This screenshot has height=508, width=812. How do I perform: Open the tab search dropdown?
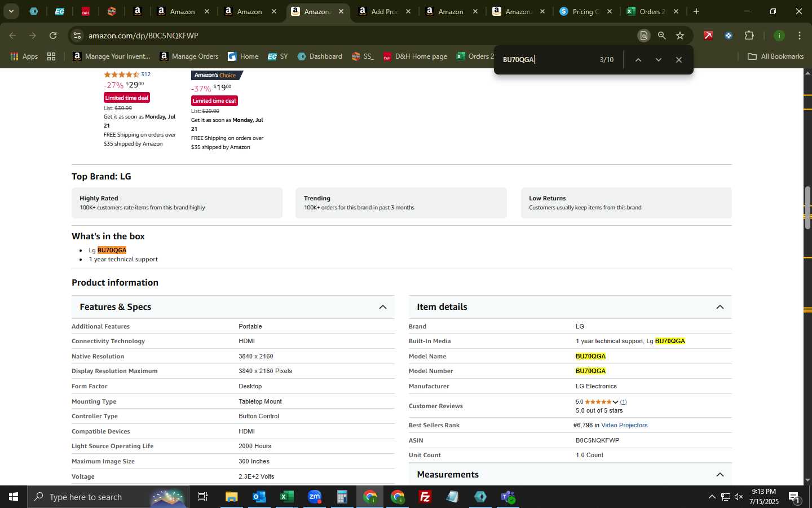(x=11, y=11)
